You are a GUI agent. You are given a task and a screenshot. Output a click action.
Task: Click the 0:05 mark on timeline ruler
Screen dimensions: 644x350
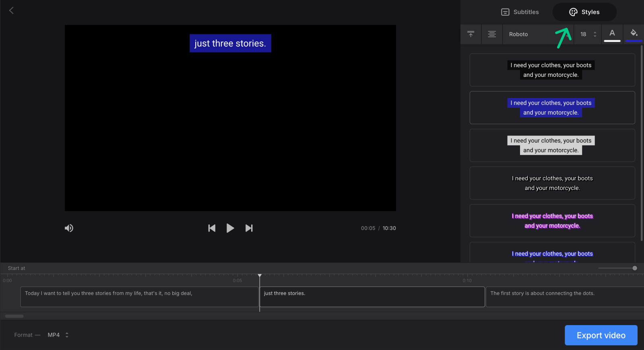coord(237,280)
